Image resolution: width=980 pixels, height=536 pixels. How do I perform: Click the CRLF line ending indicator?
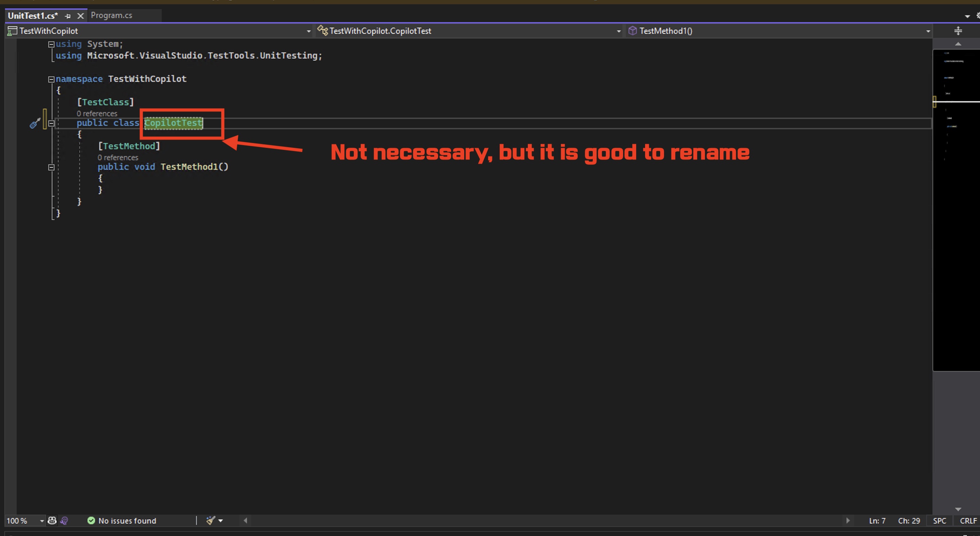click(x=968, y=521)
